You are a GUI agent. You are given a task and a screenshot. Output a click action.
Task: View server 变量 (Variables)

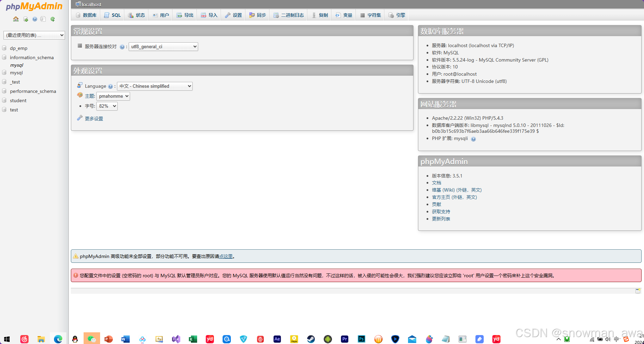tap(344, 15)
